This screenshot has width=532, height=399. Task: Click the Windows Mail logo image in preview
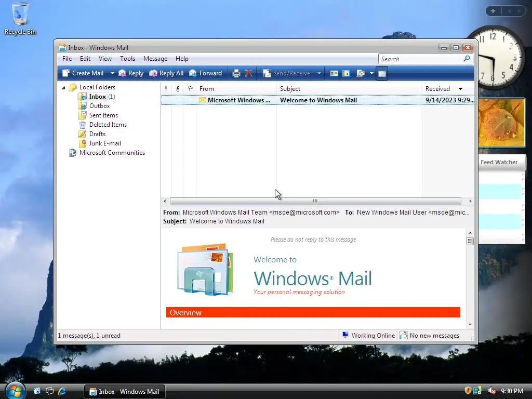[206, 270]
